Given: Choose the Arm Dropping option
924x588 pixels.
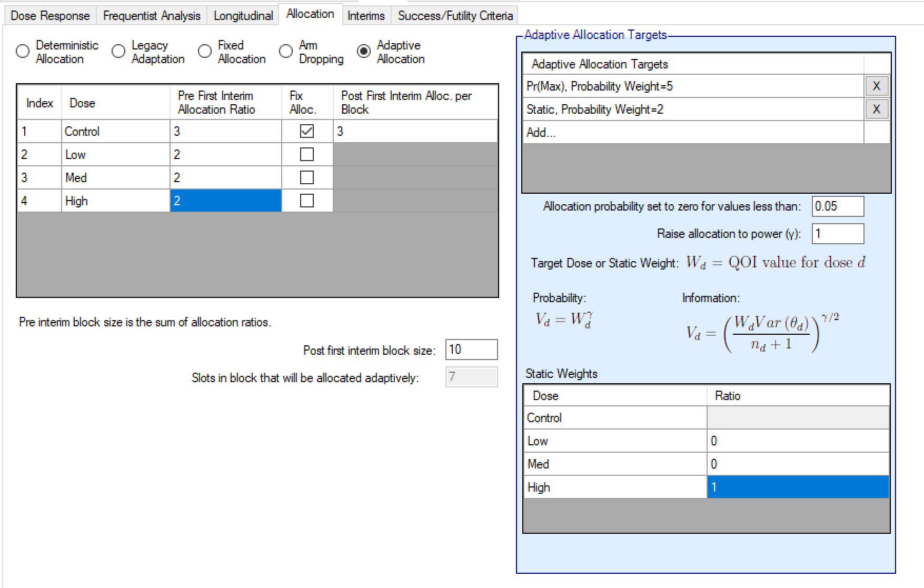Looking at the screenshot, I should pos(286,52).
